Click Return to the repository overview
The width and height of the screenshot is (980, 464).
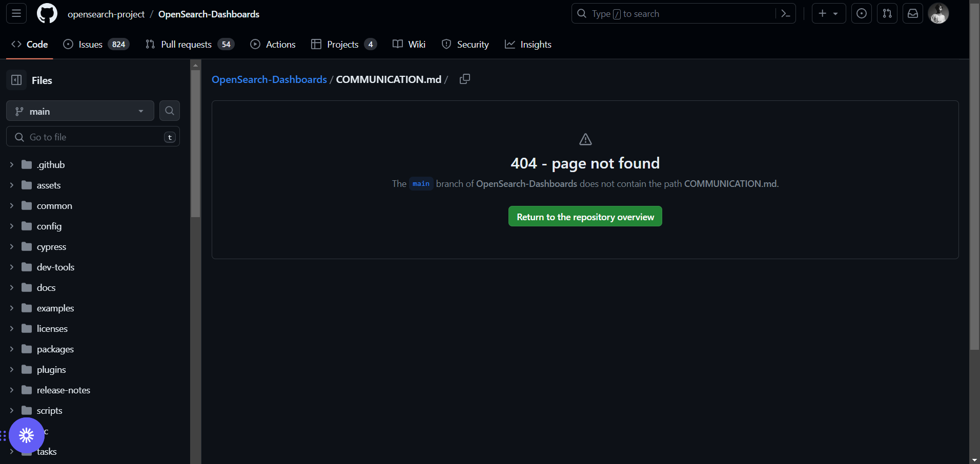pyautogui.click(x=585, y=216)
